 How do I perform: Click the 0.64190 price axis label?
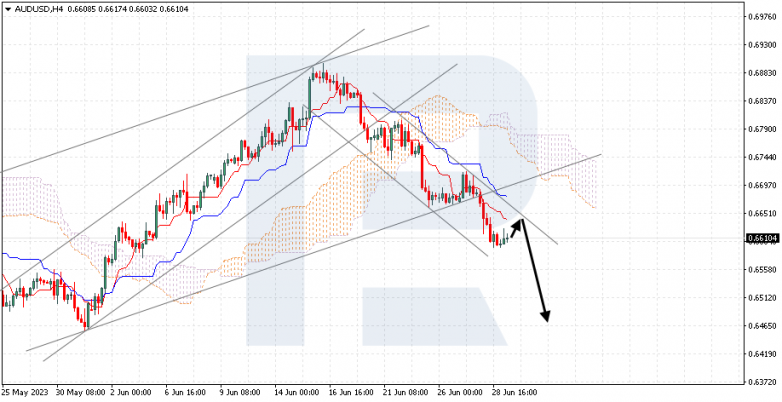click(762, 354)
